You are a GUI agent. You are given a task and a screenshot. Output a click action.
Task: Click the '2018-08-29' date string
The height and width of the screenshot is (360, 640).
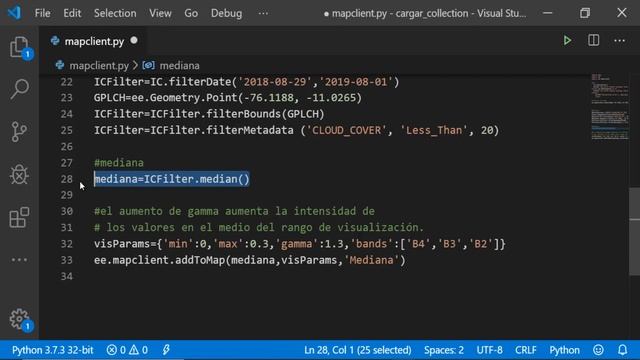click(x=275, y=82)
